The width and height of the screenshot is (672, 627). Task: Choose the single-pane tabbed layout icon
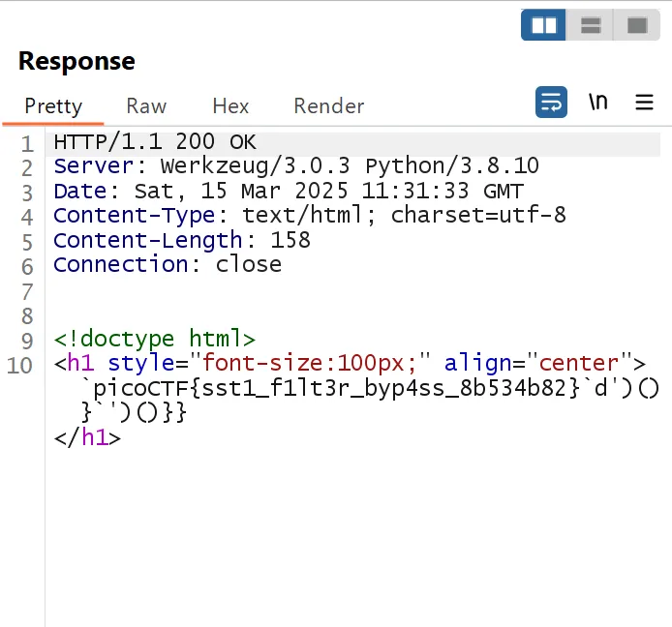coord(636,25)
